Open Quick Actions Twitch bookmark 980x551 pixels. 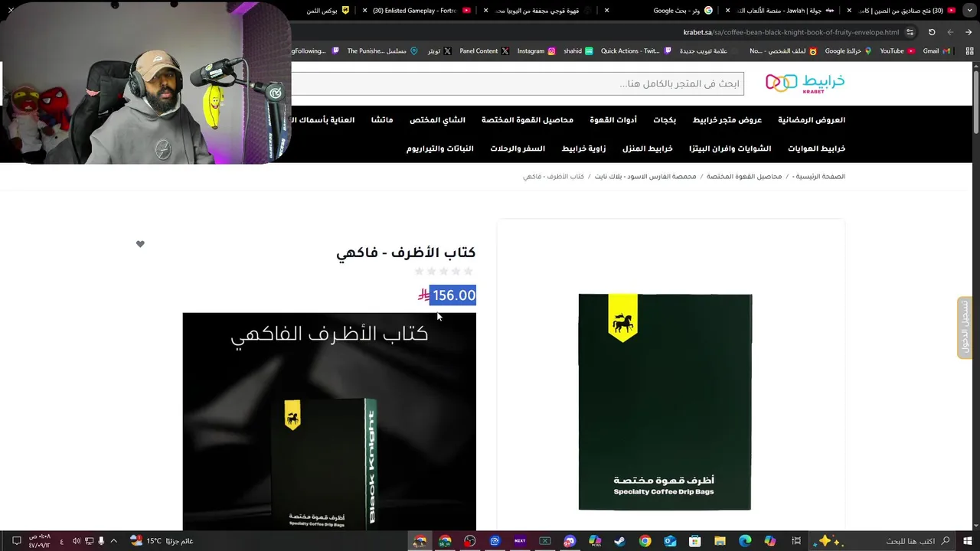tap(635, 51)
